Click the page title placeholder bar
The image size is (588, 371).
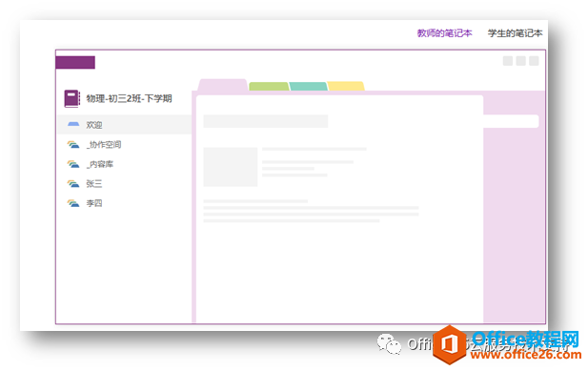pos(266,121)
